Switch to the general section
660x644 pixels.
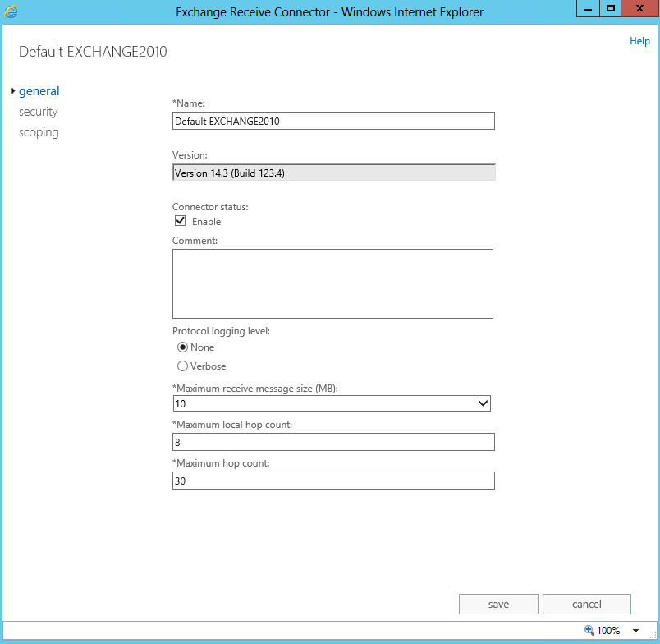point(39,91)
